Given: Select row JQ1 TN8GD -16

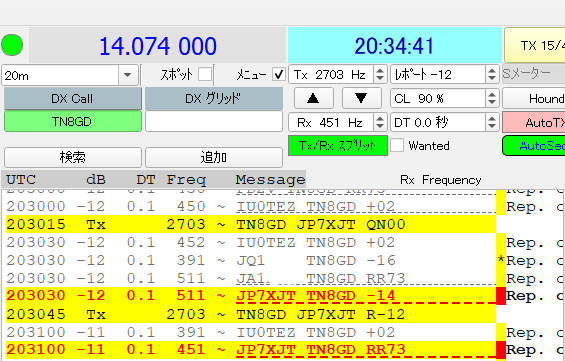Looking at the screenshot, I should point(251,260).
